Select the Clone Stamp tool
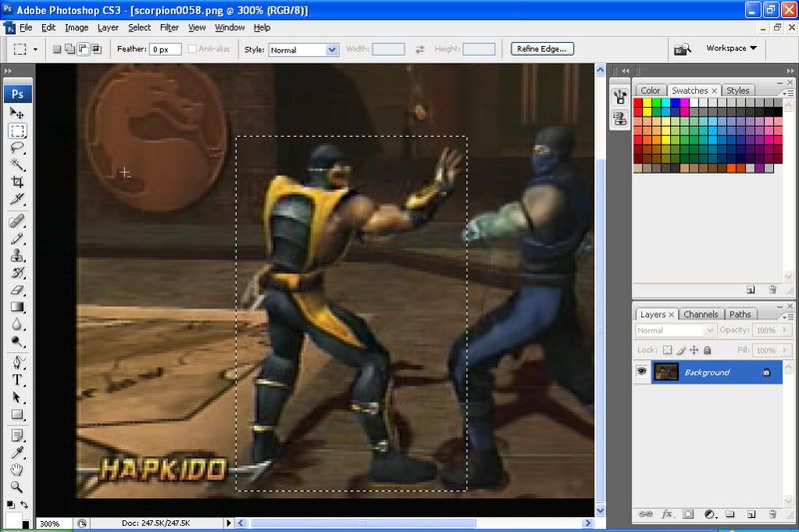 [17, 256]
